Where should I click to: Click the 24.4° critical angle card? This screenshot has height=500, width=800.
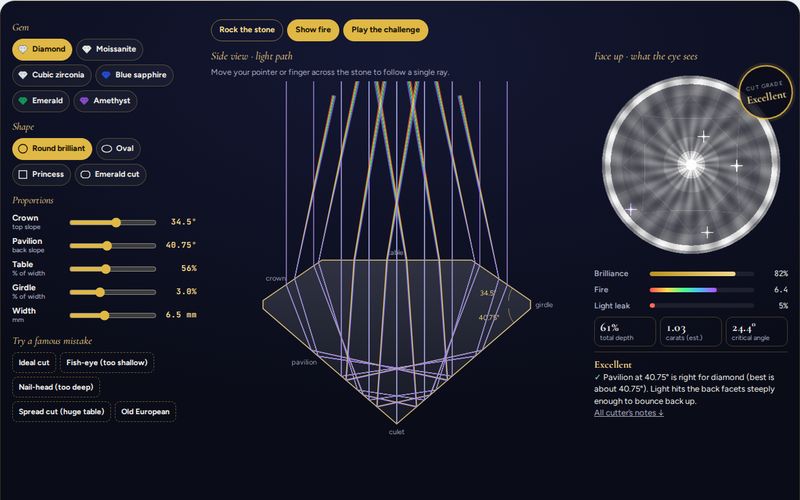pyautogui.click(x=757, y=332)
